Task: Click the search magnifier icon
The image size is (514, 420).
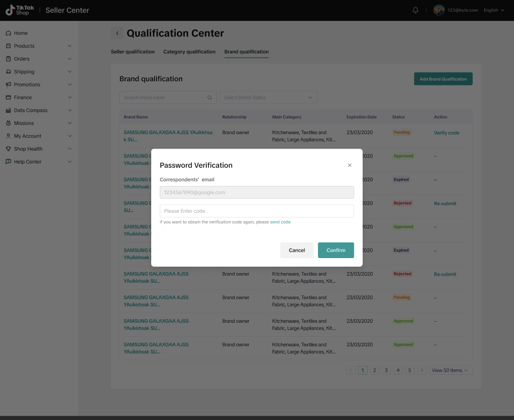Action: (x=209, y=98)
